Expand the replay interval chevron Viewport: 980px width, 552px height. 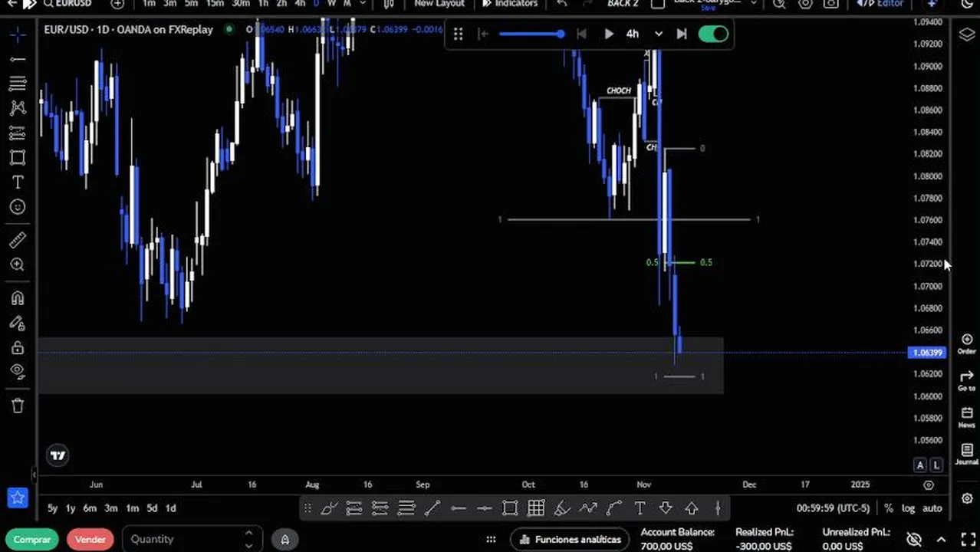(659, 34)
